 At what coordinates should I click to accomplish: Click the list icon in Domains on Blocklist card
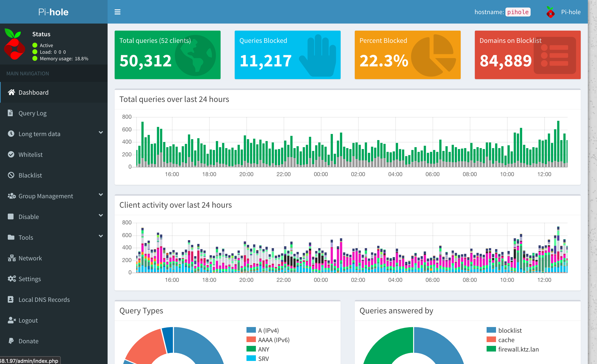[555, 55]
